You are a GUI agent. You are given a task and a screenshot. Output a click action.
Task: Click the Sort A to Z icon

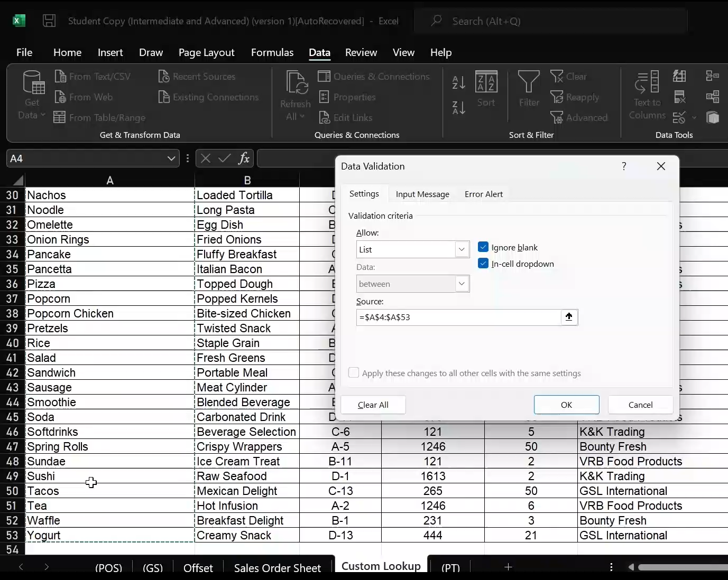(458, 82)
